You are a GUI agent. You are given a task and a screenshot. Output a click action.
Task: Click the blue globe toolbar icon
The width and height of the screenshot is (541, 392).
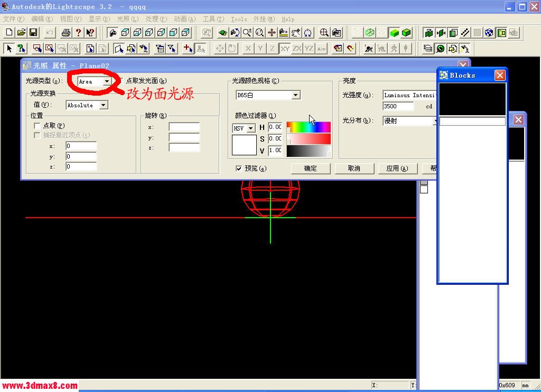click(489, 32)
